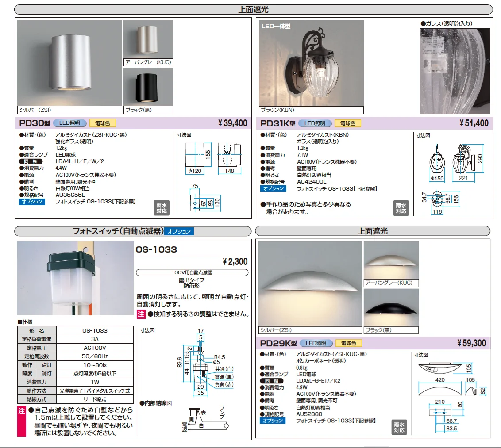Click the PD30 rainproof 雨水対応 icon

162,208
